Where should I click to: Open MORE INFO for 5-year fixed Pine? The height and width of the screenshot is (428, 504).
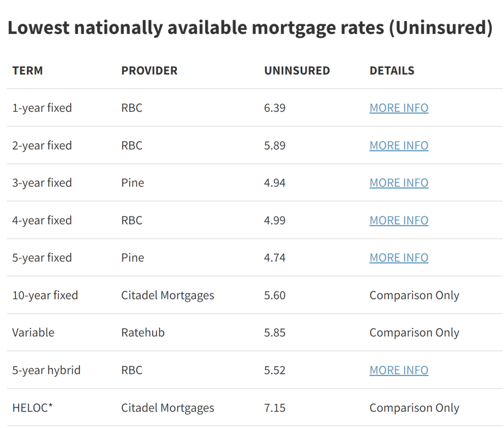click(399, 257)
